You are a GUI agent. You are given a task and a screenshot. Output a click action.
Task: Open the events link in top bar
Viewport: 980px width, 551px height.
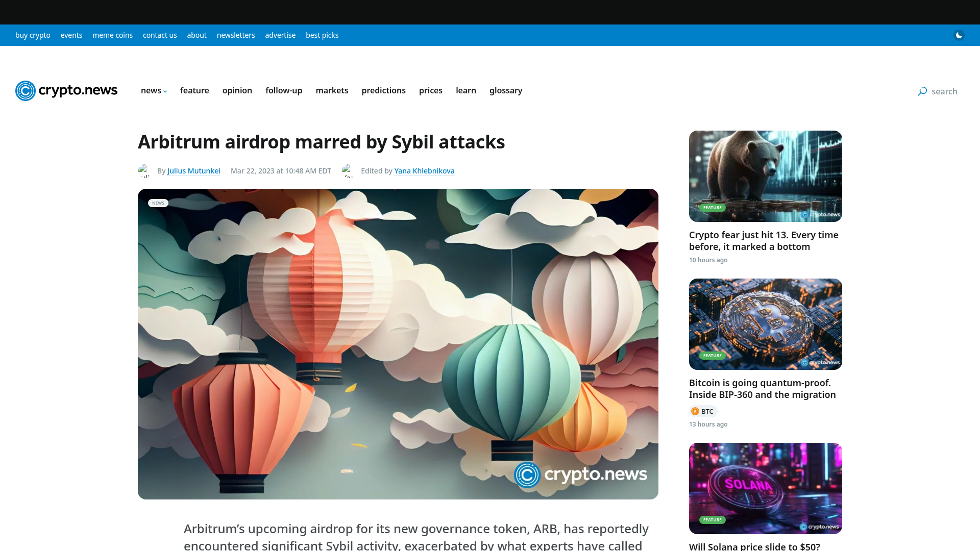pyautogui.click(x=71, y=35)
